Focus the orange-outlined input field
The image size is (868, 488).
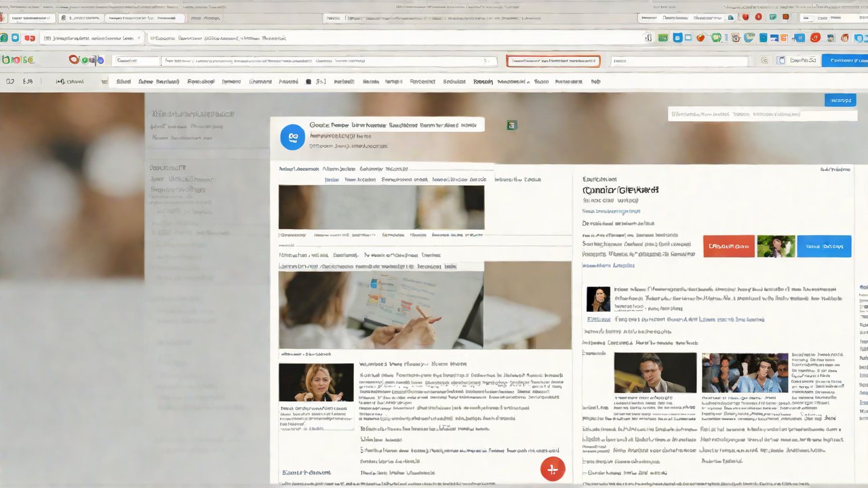click(553, 61)
